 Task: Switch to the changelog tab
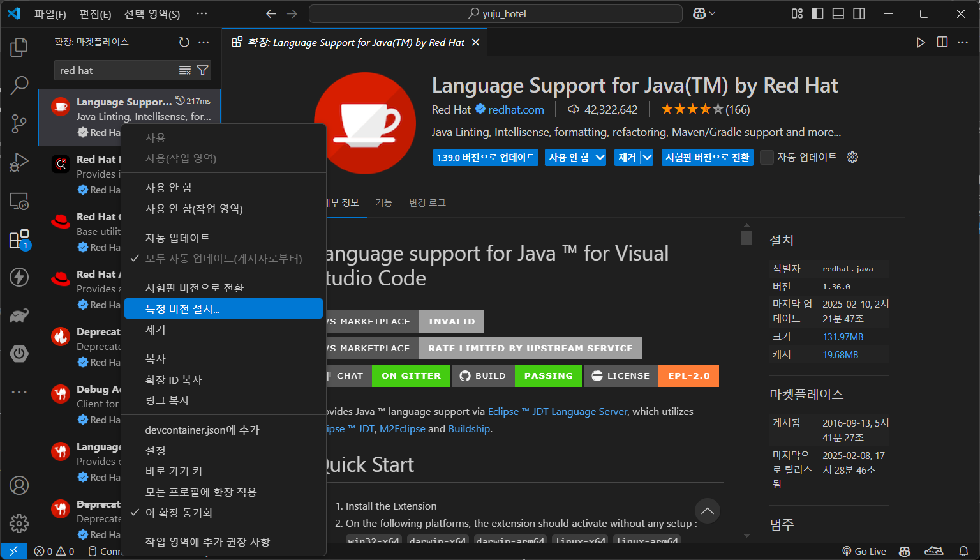(x=427, y=202)
